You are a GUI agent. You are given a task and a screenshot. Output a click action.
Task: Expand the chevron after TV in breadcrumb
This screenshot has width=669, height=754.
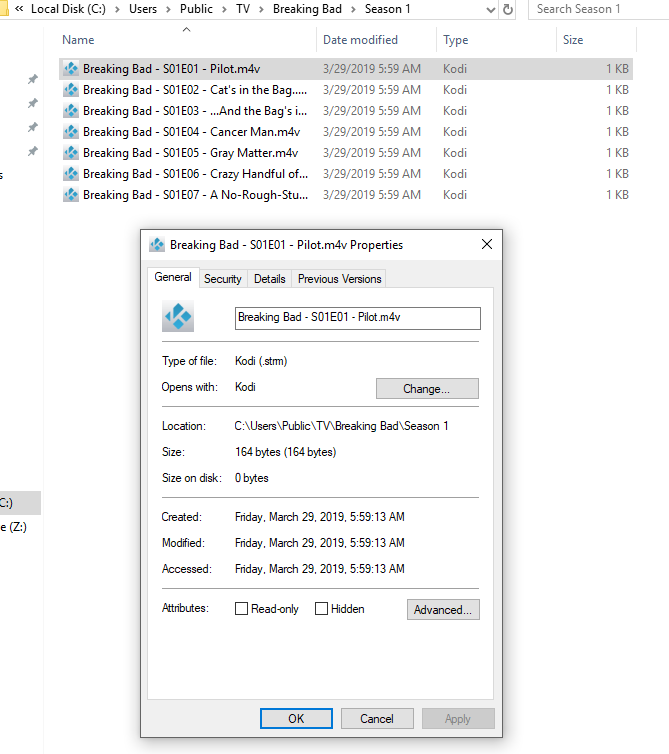pos(261,10)
